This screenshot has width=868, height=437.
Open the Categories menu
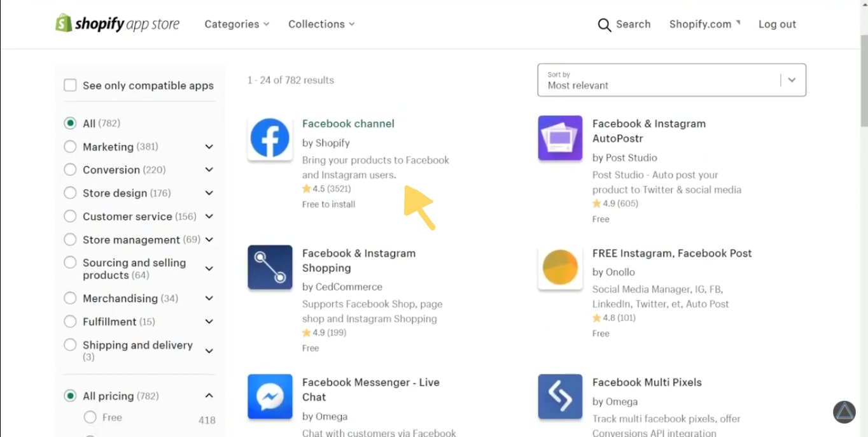pyautogui.click(x=237, y=24)
